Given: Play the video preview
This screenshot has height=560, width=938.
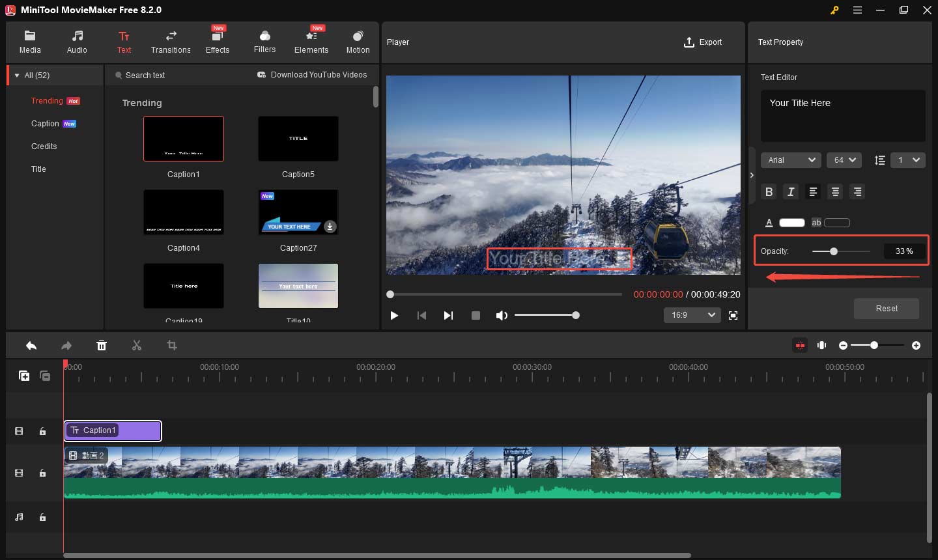Looking at the screenshot, I should tap(394, 315).
